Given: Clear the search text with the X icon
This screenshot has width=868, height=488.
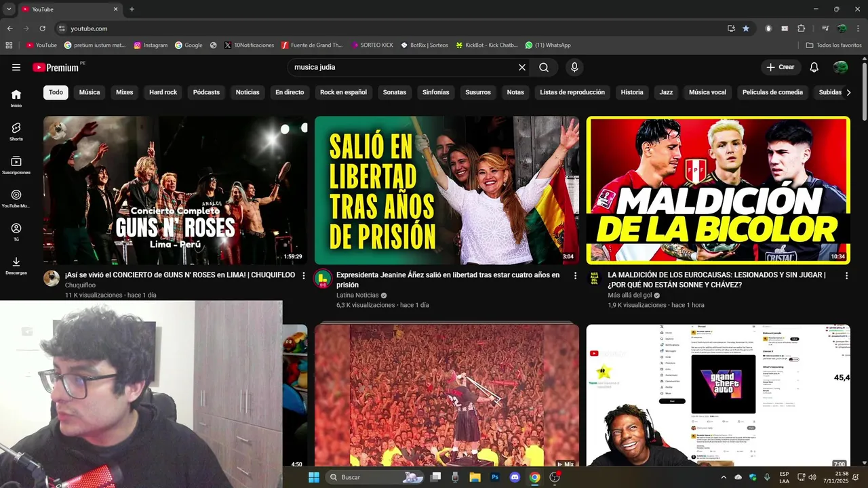Looking at the screenshot, I should (522, 67).
